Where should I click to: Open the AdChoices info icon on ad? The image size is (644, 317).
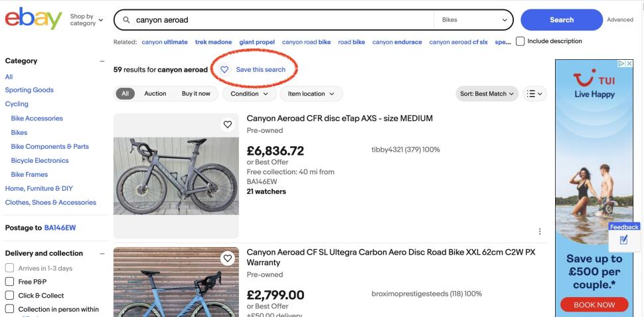(622, 63)
